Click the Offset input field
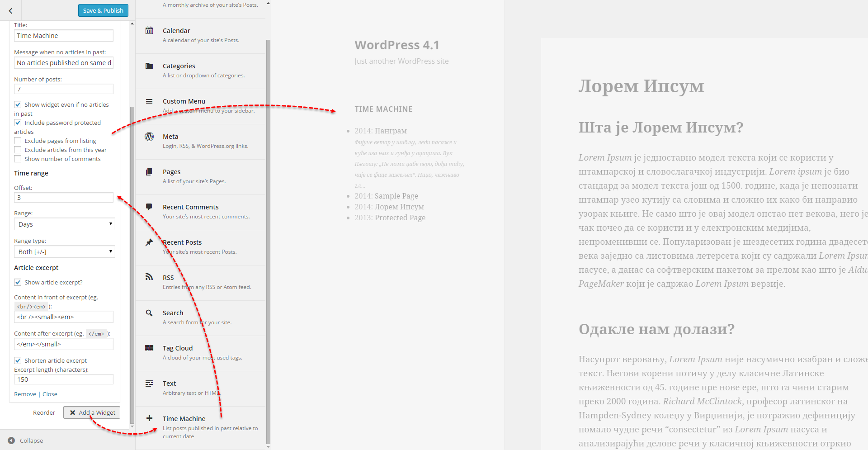The width and height of the screenshot is (868, 450). pos(64,198)
